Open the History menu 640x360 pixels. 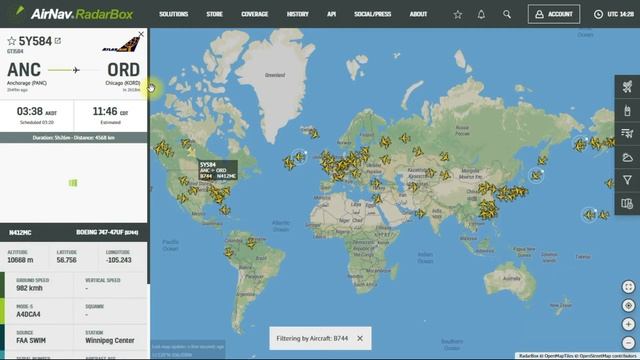click(298, 14)
